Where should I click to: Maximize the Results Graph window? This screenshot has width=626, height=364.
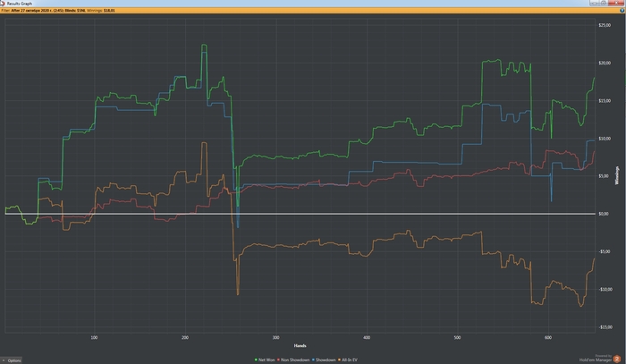(x=604, y=3)
